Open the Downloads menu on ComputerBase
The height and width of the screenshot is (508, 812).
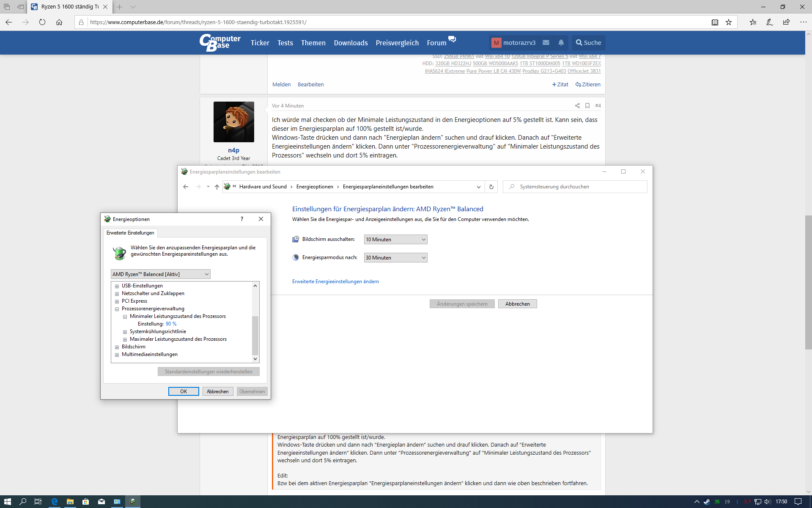click(x=351, y=43)
